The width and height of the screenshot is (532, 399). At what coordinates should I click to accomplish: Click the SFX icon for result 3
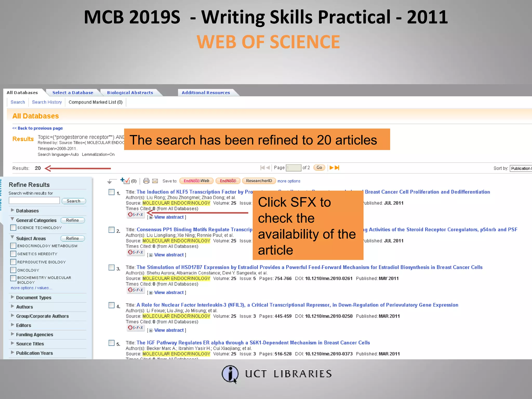(136, 290)
